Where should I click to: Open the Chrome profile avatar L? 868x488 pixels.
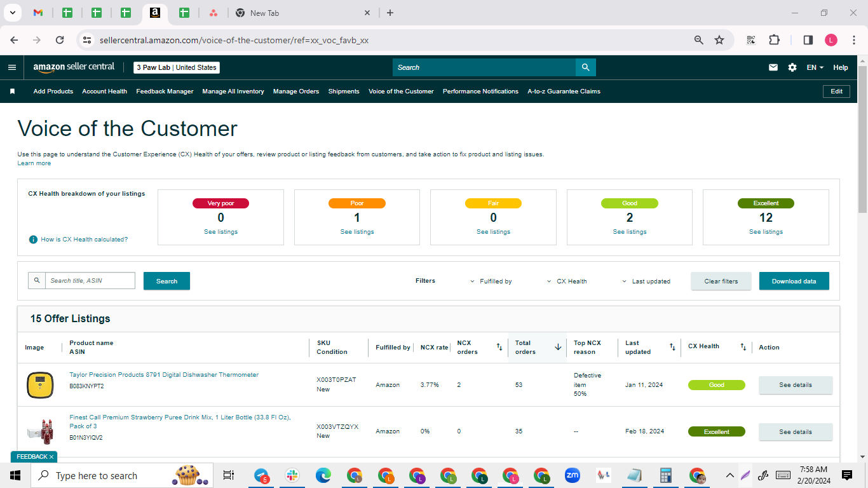831,40
